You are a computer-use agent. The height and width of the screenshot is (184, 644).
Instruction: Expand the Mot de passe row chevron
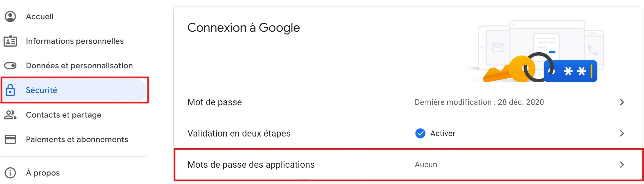click(x=622, y=102)
